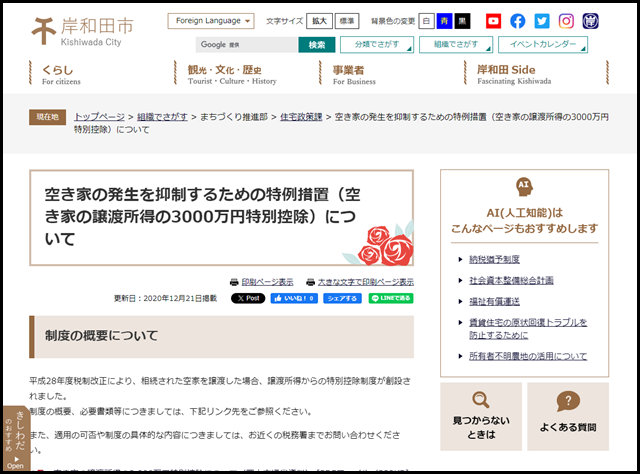Click the Facebook いいね button
Screen dimensions: 640x474
[x=294, y=298]
